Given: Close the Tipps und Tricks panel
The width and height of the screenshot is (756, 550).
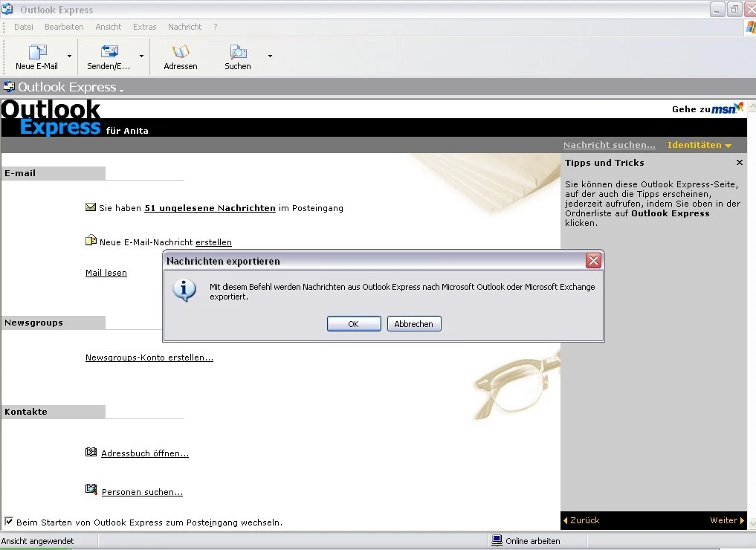Looking at the screenshot, I should (x=740, y=163).
